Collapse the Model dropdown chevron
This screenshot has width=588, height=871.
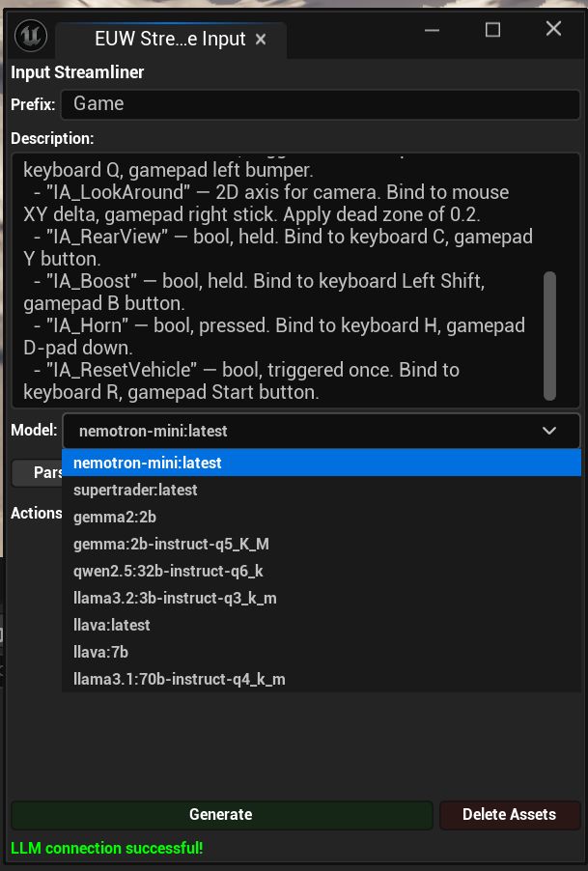coord(549,431)
